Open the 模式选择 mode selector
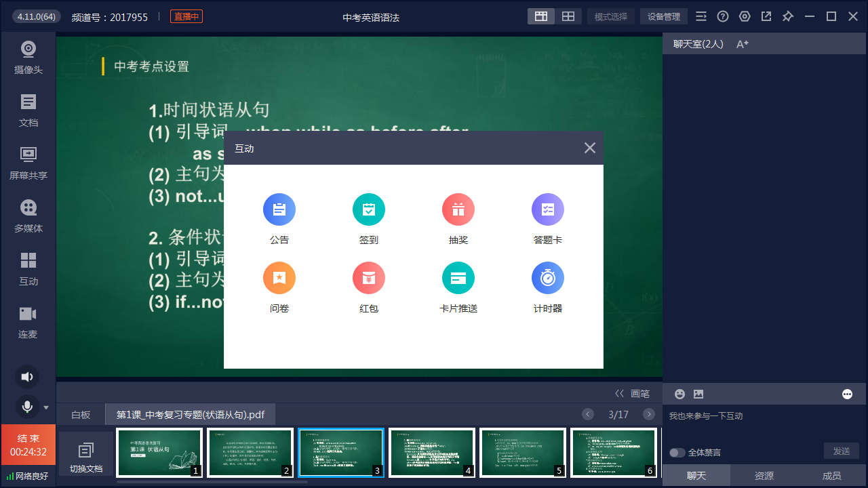This screenshot has height=488, width=868. (610, 17)
